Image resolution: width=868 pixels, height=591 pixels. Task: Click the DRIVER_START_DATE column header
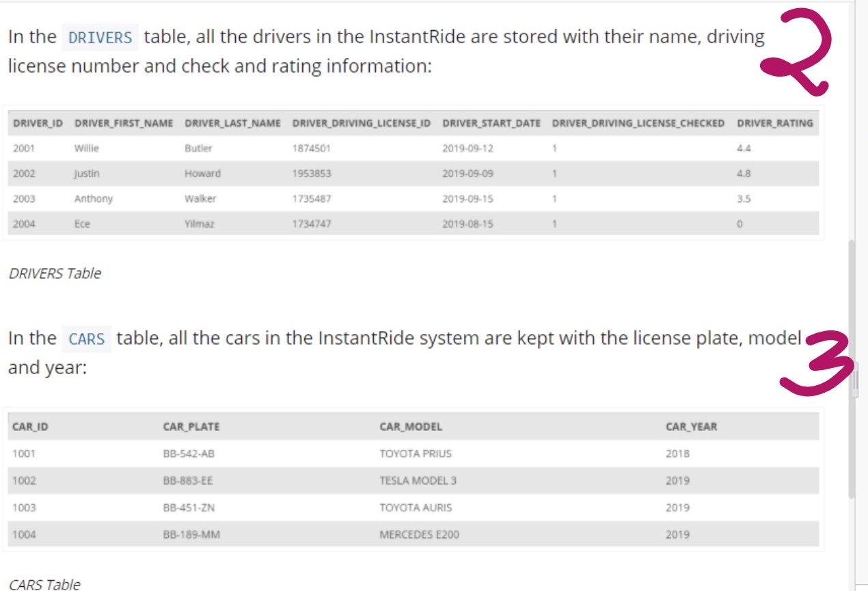point(491,124)
